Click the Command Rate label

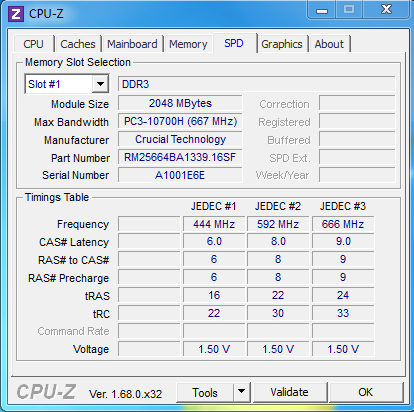click(x=73, y=331)
